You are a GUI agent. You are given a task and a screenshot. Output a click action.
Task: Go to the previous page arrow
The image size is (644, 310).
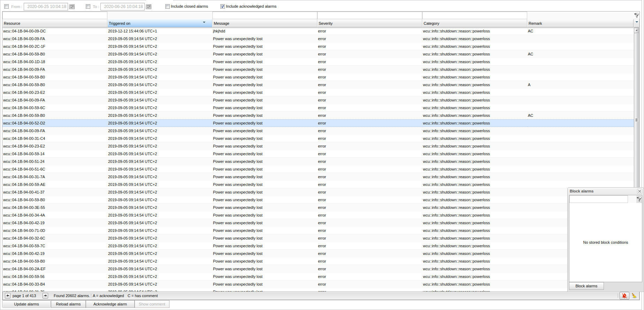point(8,296)
